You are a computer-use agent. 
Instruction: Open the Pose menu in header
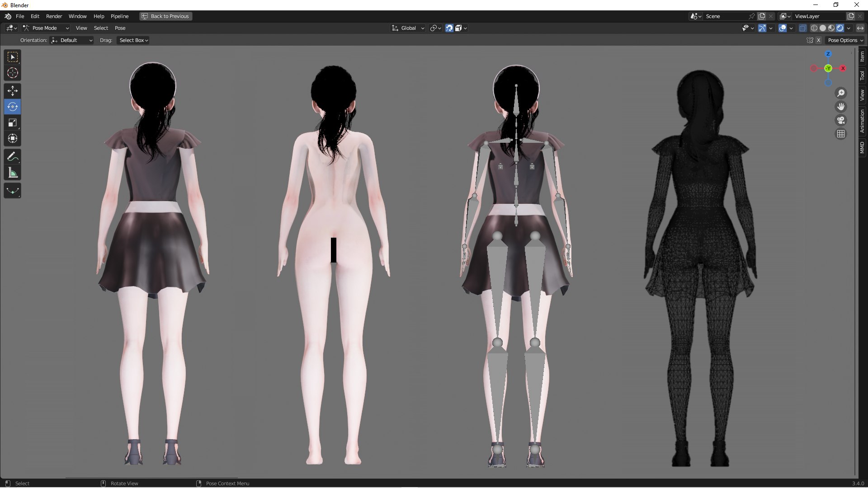pos(120,28)
